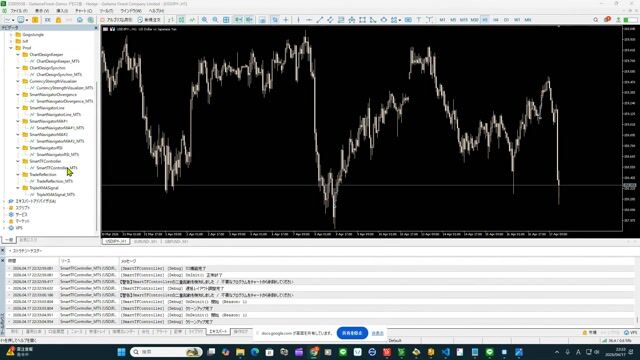Open Google Chrome from taskbar
This screenshot has width=640, height=360.
[x=313, y=352]
